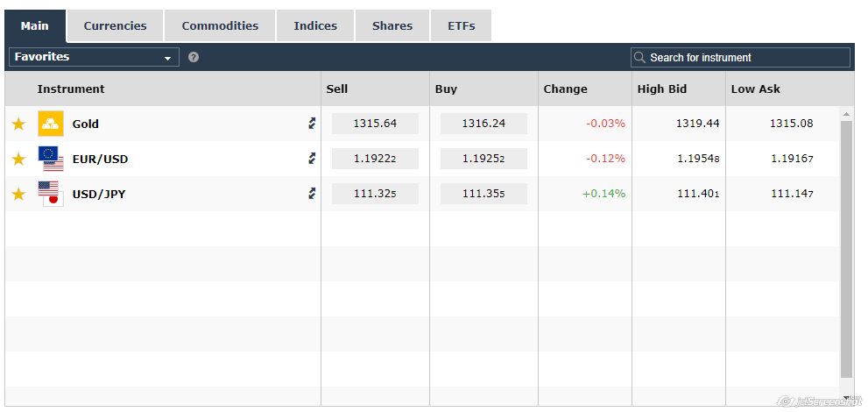Click EUR/USD Buy price button
Viewport: 868px width, 412px height.
pos(483,159)
